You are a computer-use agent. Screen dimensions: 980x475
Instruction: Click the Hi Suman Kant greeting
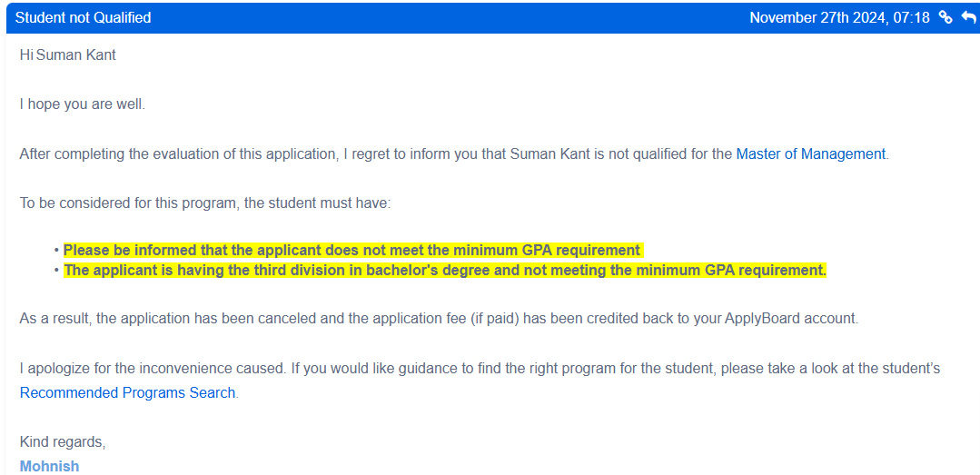click(x=67, y=55)
